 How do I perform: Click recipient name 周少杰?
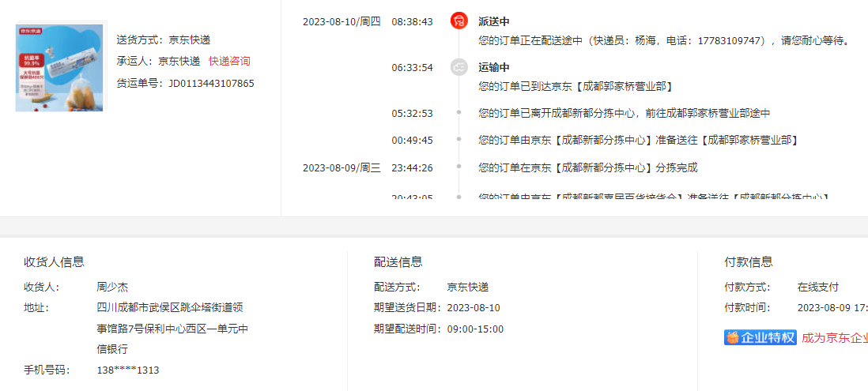[112, 288]
